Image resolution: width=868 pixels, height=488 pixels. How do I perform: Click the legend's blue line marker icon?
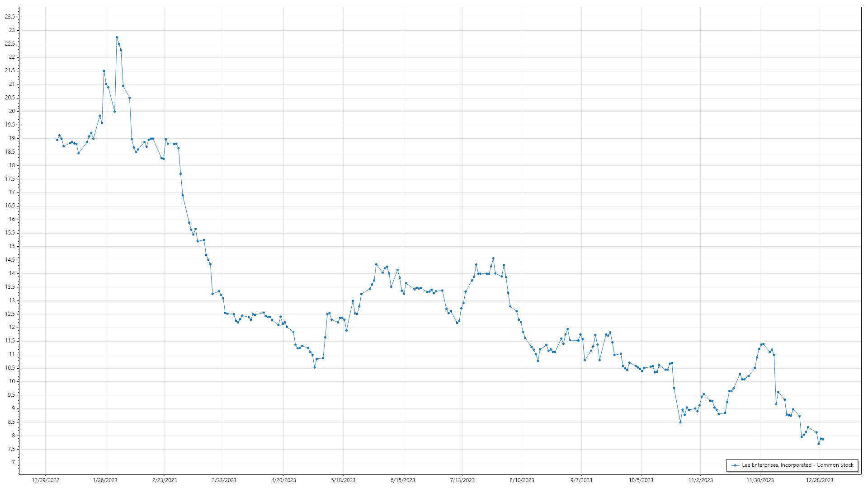pos(736,465)
